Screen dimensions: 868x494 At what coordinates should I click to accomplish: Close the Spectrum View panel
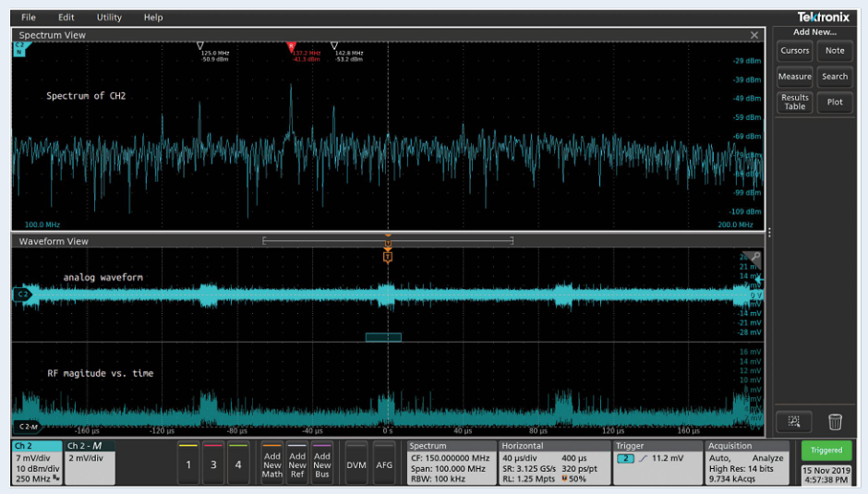754,35
